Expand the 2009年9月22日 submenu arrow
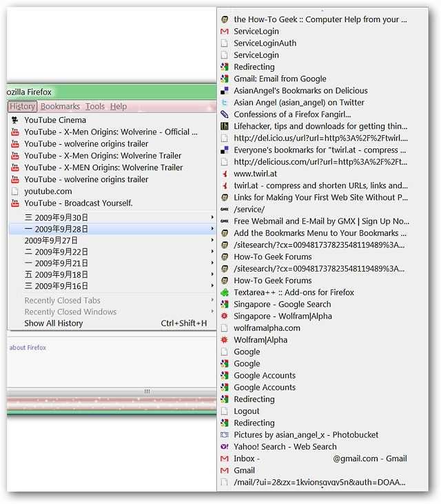This screenshot has width=441, height=504. tap(212, 252)
